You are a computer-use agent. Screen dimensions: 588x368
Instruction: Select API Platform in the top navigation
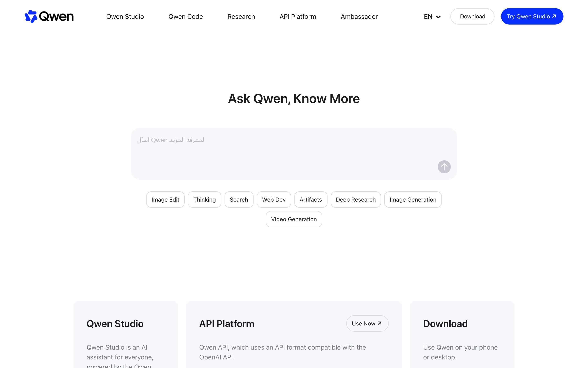tap(298, 17)
